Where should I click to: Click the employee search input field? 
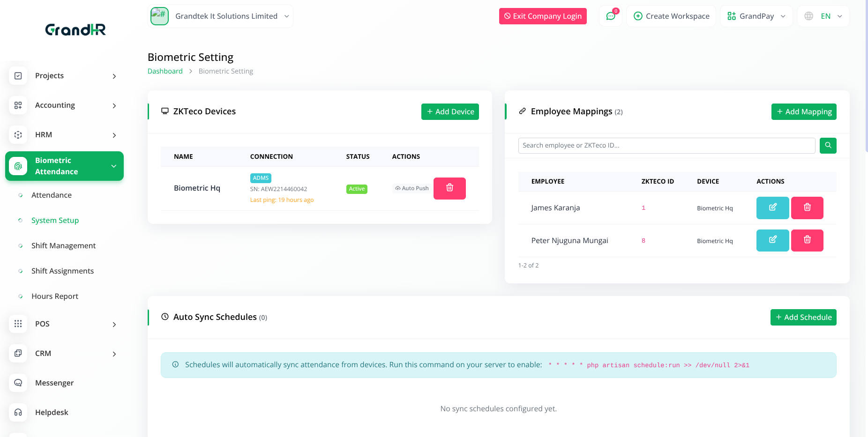click(x=666, y=146)
